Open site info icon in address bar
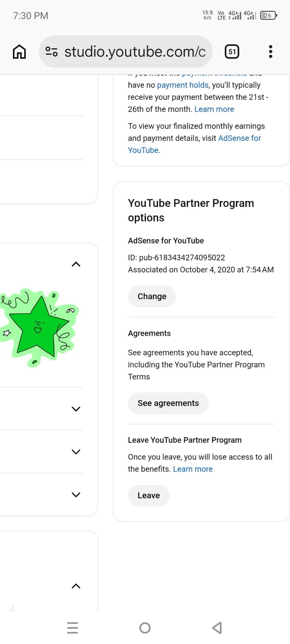Image resolution: width=290 pixels, height=644 pixels. (52, 52)
